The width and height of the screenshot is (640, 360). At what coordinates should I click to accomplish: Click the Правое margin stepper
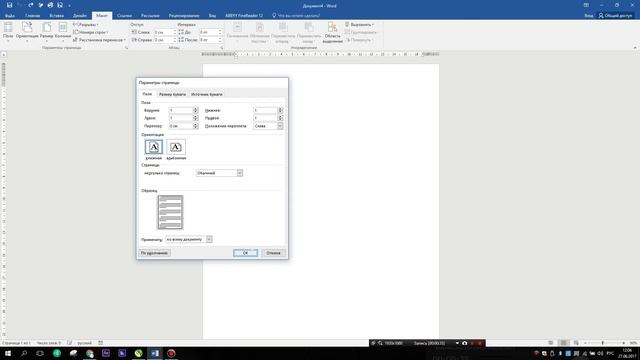tap(280, 118)
